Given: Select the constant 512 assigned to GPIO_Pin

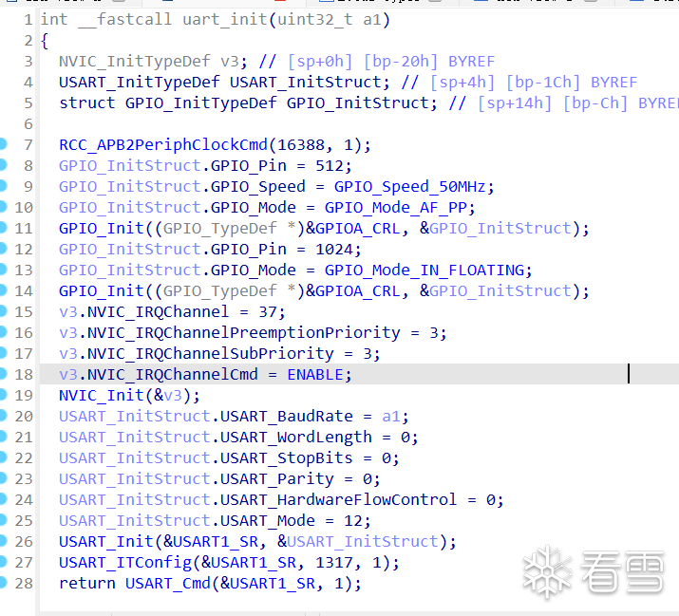Looking at the screenshot, I should click(330, 166).
